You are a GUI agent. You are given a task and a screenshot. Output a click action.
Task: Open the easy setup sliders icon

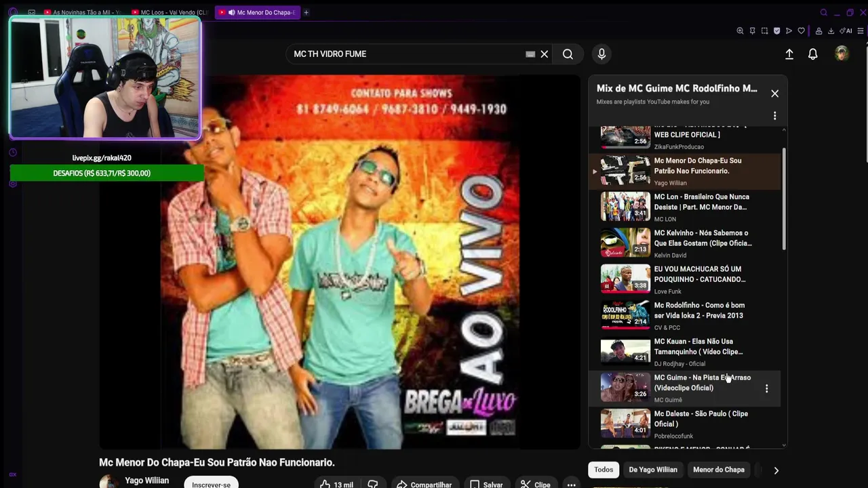point(861,30)
